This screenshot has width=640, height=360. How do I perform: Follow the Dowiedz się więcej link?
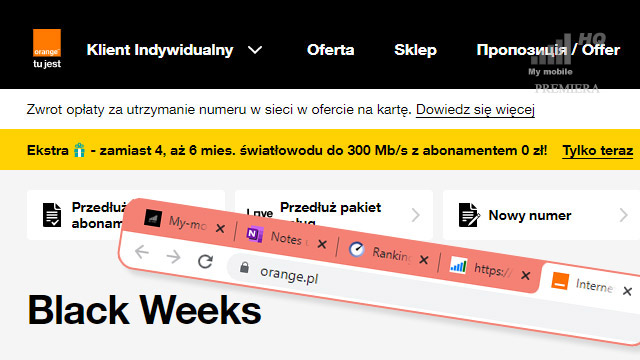(475, 109)
